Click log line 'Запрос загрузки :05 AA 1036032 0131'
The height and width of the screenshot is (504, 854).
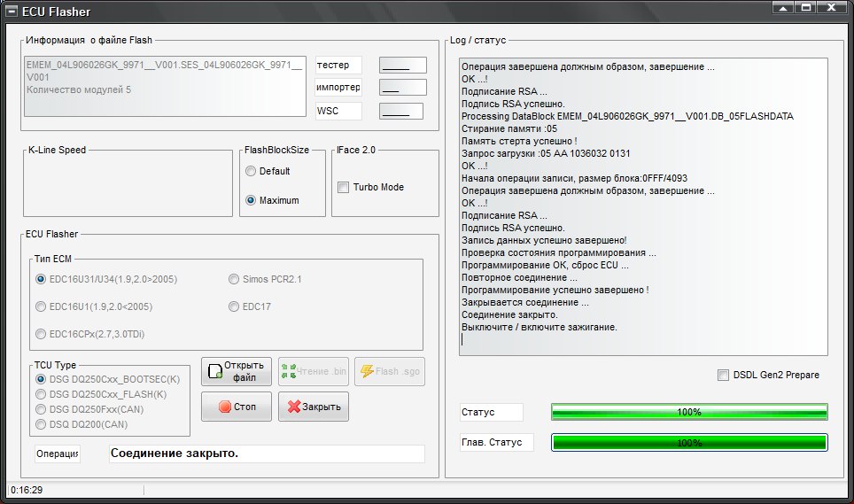point(546,153)
